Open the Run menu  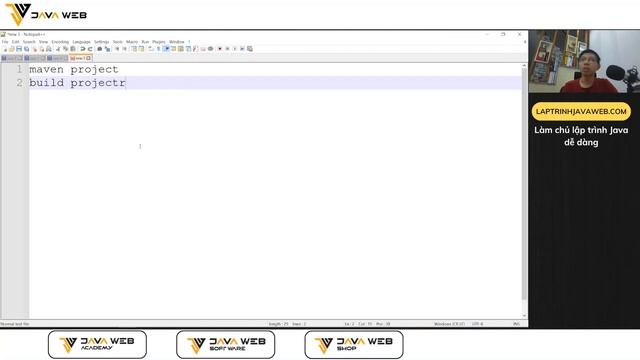click(145, 42)
